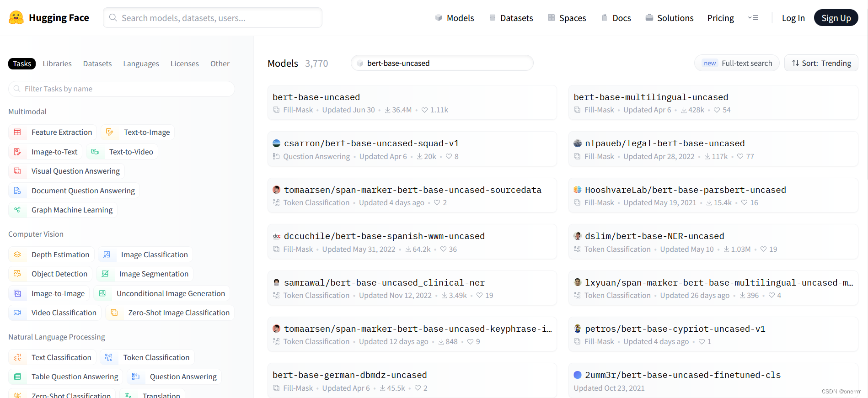
Task: Click the Zero-Shot Image Classification icon
Action: tap(114, 313)
